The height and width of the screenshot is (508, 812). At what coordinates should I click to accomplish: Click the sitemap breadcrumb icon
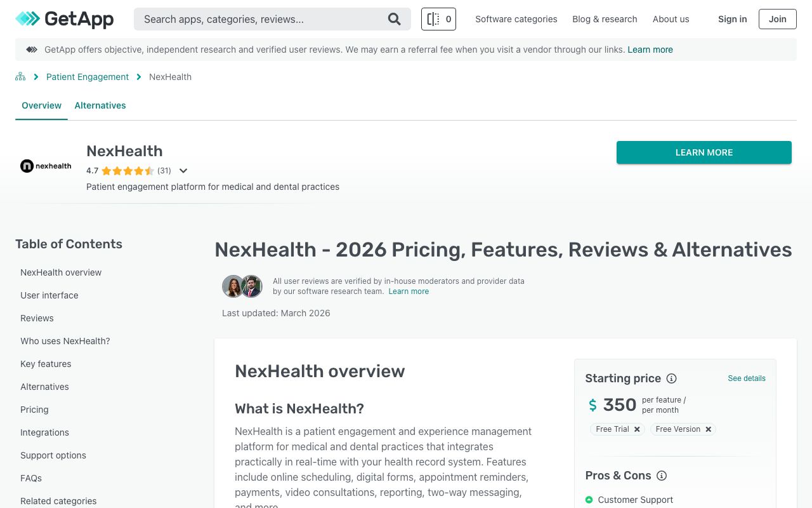[x=20, y=77]
